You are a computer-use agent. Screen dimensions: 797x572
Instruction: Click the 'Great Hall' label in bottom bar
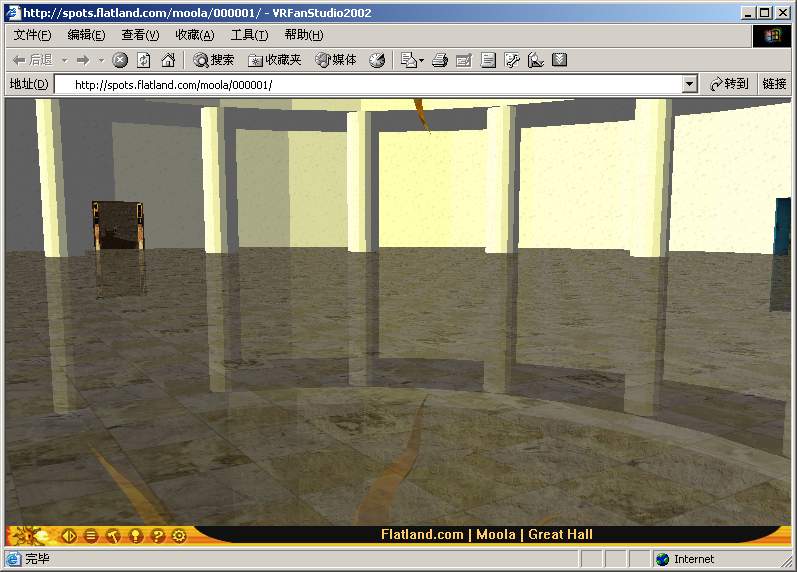pyautogui.click(x=560, y=534)
